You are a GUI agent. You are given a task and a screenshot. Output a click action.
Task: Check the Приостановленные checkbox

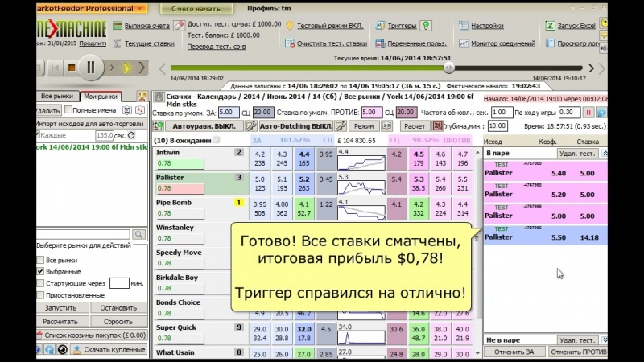tap(40, 295)
